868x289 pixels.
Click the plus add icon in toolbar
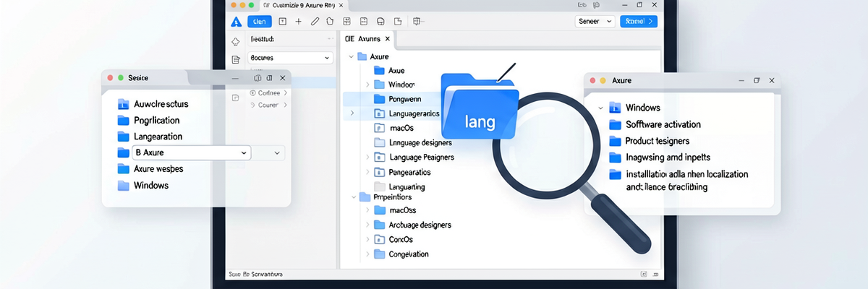(x=299, y=22)
